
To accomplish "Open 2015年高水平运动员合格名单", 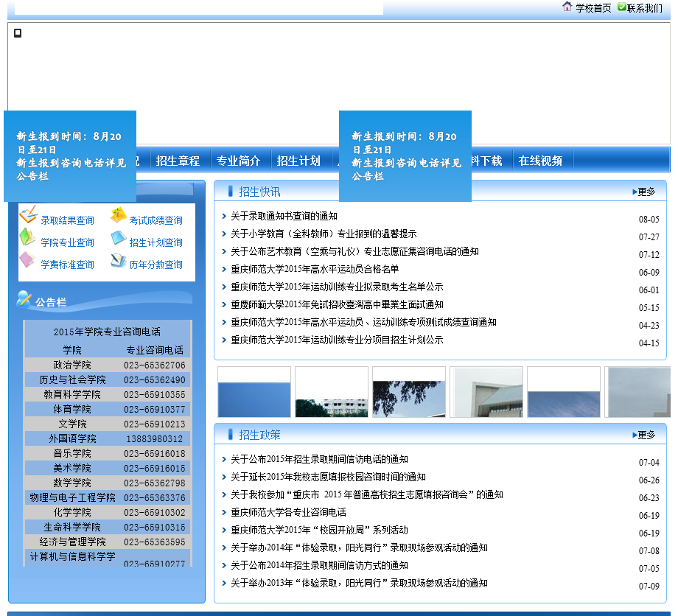I will (x=315, y=269).
